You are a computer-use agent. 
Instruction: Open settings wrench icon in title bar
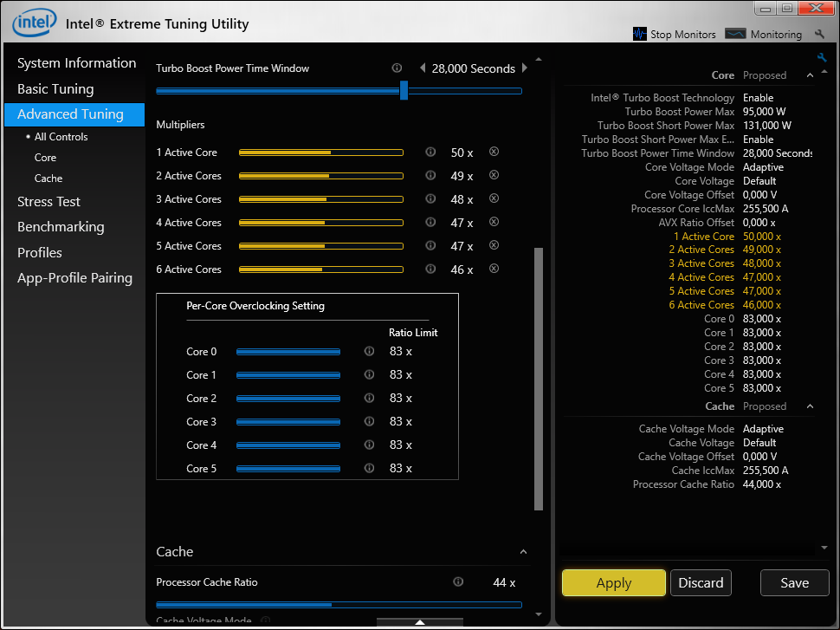pos(819,34)
